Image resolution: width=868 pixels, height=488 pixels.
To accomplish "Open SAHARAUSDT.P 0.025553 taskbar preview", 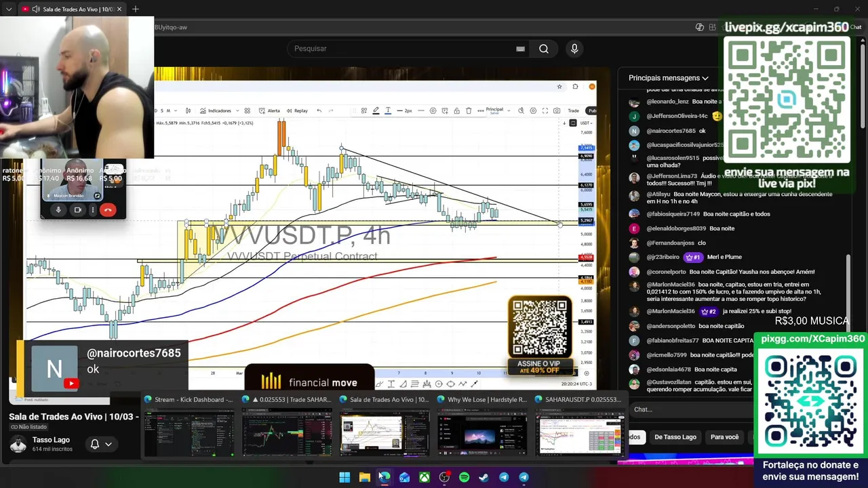I will pos(580,427).
